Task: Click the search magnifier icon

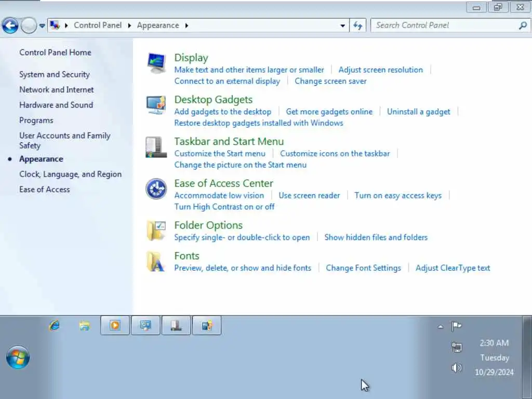Action: click(x=523, y=25)
